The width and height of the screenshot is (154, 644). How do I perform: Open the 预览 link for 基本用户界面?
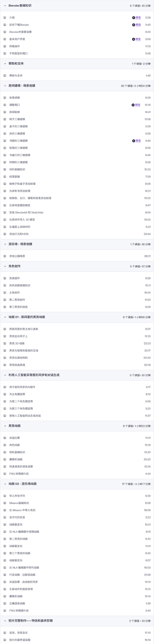(138, 39)
